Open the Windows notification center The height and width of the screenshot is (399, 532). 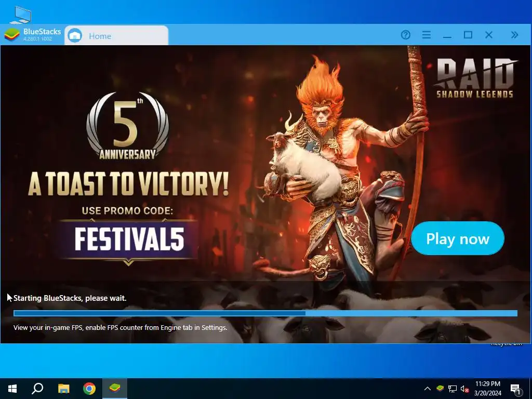pyautogui.click(x=515, y=389)
